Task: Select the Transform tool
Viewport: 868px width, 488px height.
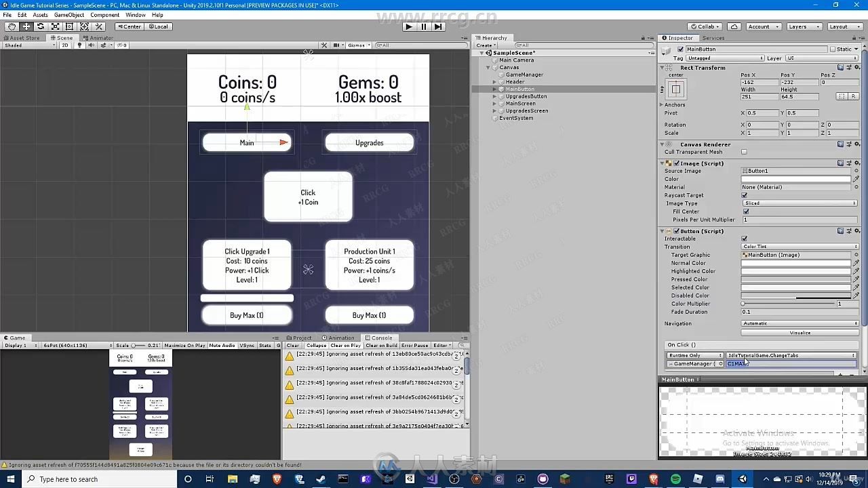Action: pos(84,26)
